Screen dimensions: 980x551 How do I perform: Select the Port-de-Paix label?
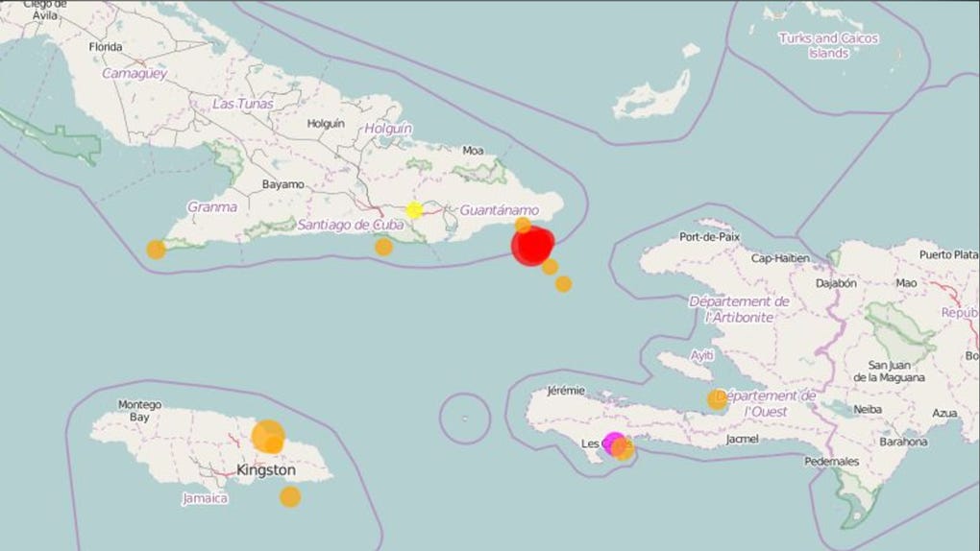709,237
